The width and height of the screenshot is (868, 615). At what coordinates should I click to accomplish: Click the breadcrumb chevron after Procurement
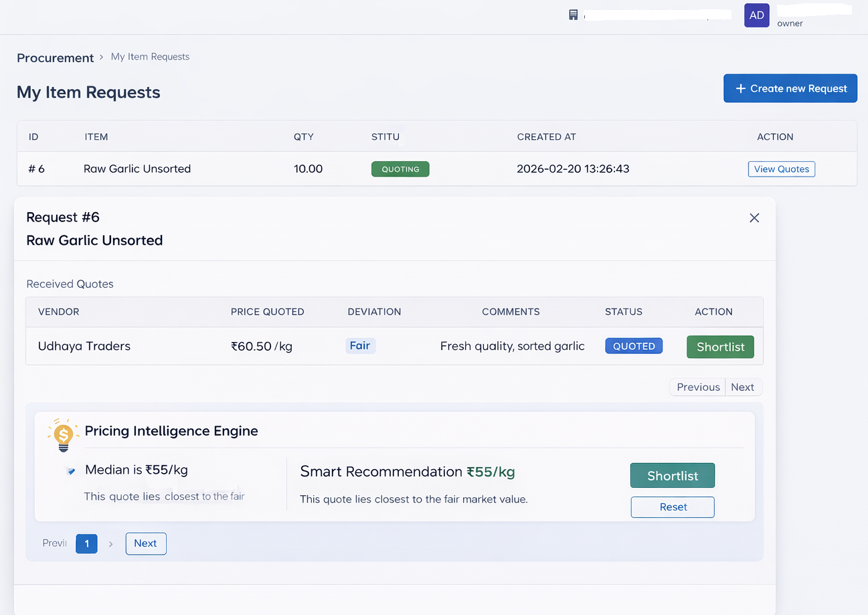(x=102, y=58)
